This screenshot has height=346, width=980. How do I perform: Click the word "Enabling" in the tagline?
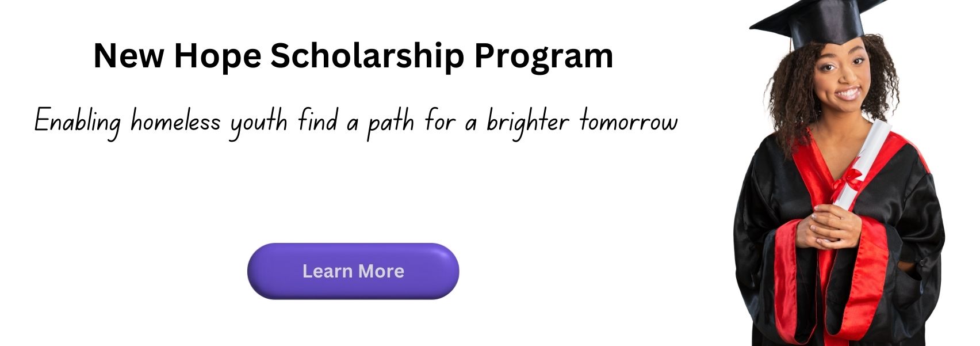pyautogui.click(x=78, y=122)
